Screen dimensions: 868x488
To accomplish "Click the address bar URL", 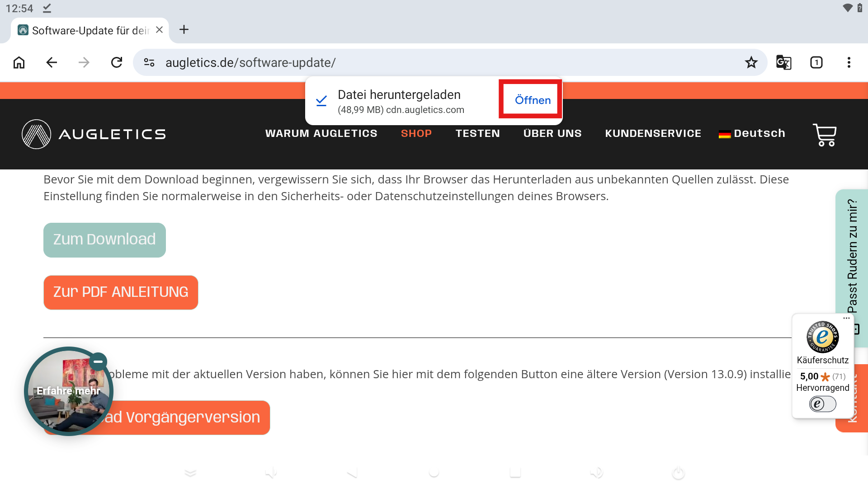I will click(250, 62).
